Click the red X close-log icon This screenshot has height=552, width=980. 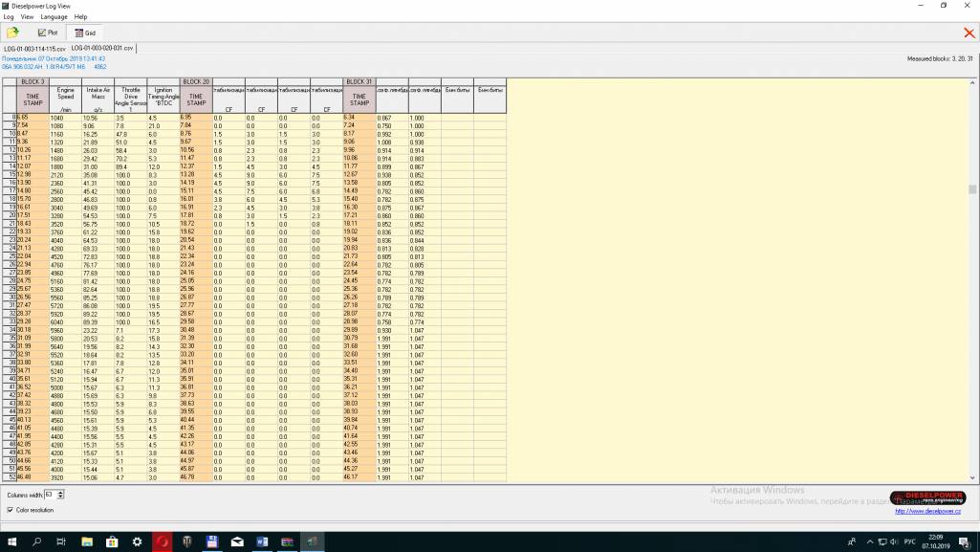point(969,33)
